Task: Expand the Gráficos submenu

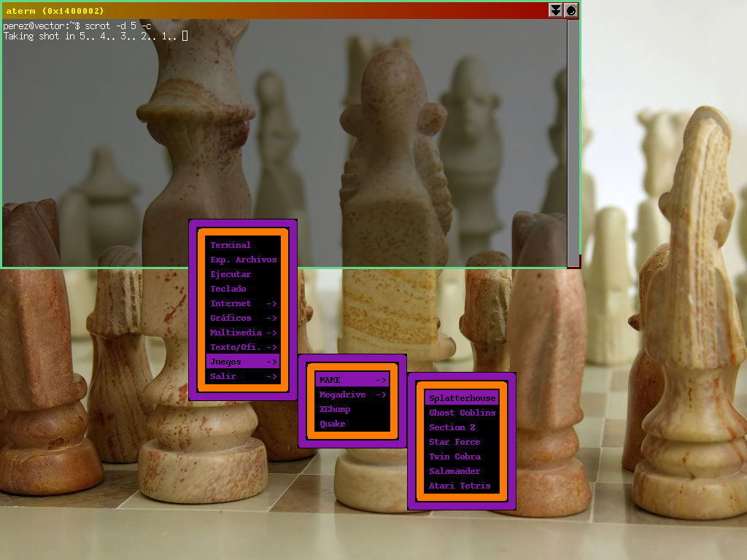Action: (x=243, y=318)
